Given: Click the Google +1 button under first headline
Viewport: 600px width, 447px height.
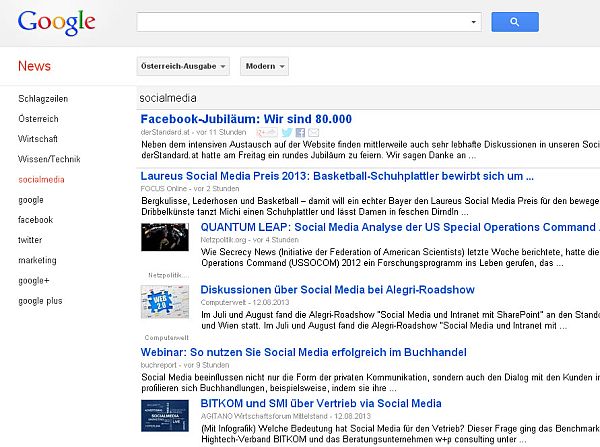Looking at the screenshot, I should coord(266,132).
